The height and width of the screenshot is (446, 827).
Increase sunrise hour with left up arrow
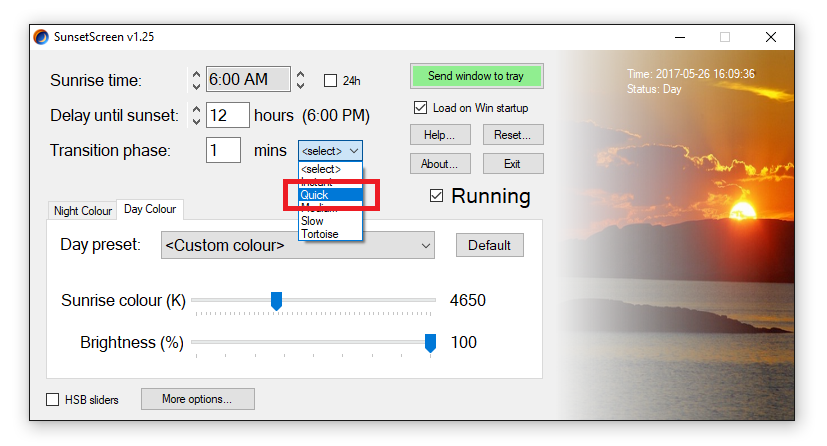pos(196,74)
